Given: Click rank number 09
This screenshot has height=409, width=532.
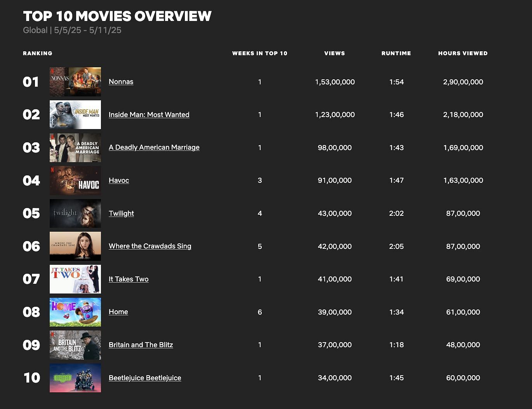Looking at the screenshot, I should tap(31, 345).
